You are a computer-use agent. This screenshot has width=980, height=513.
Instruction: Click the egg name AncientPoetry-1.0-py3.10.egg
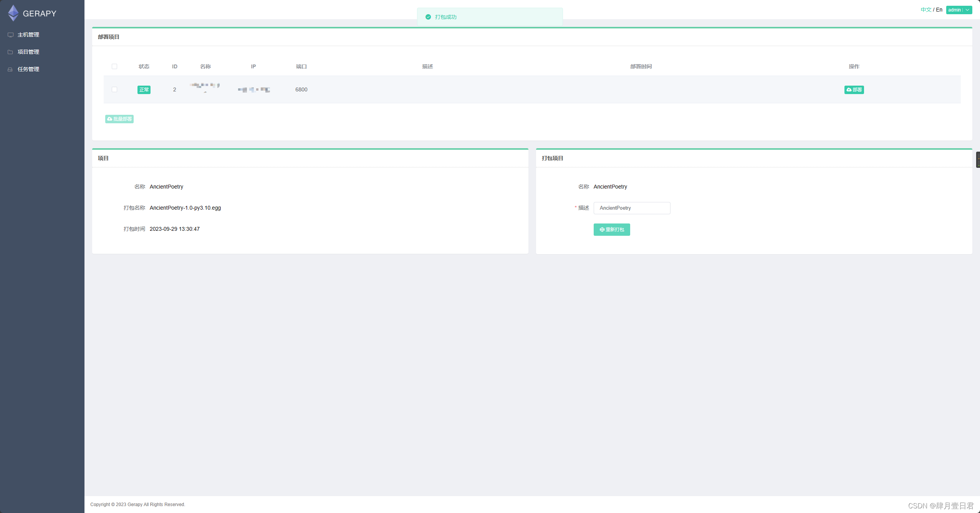click(x=185, y=208)
